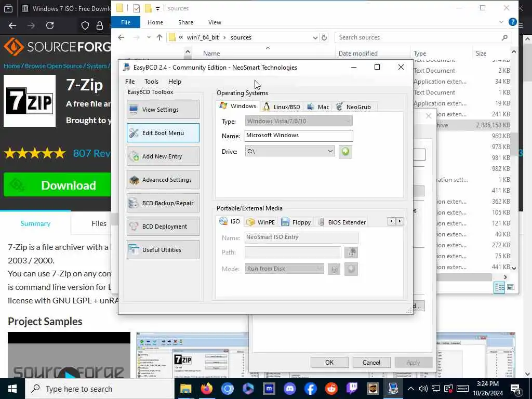Select ISO portable media tab
Image resolution: width=532 pixels, height=399 pixels.
coord(230,221)
